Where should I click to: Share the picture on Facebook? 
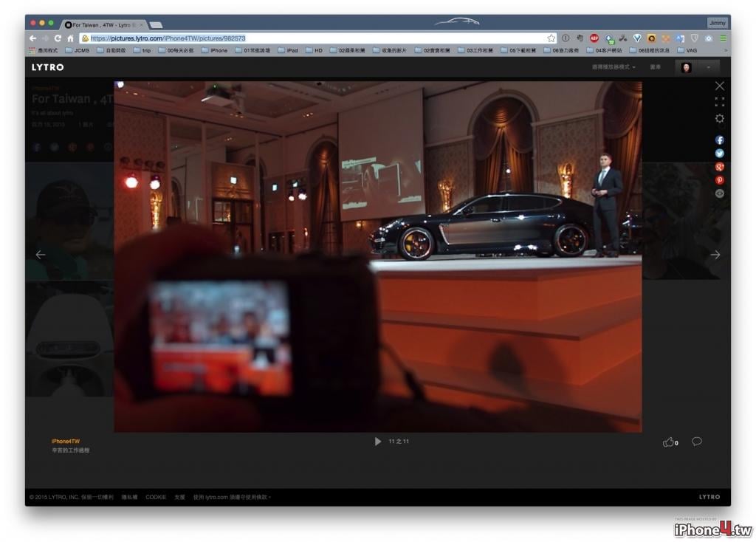[x=719, y=140]
